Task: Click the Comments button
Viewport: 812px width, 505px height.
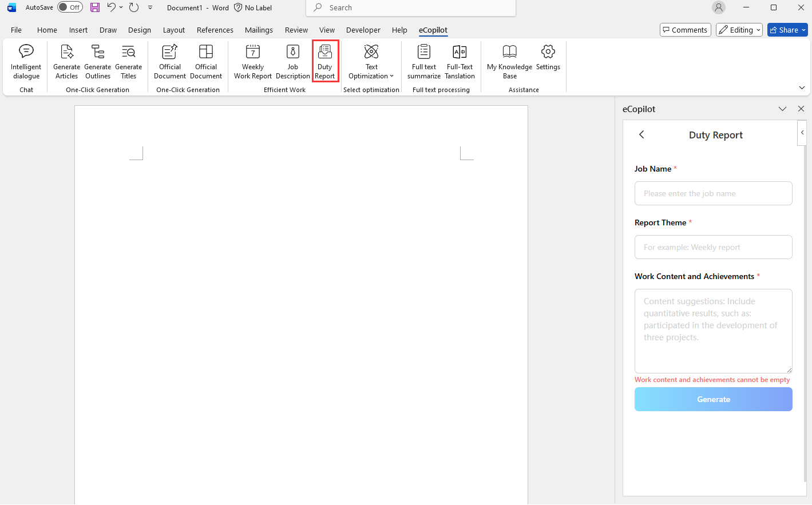Action: click(x=685, y=30)
